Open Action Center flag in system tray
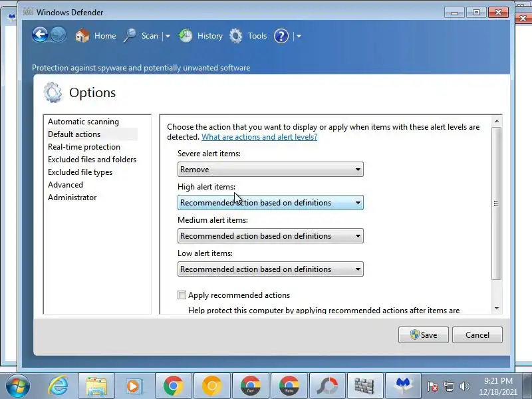The height and width of the screenshot is (399, 532). 433,386
